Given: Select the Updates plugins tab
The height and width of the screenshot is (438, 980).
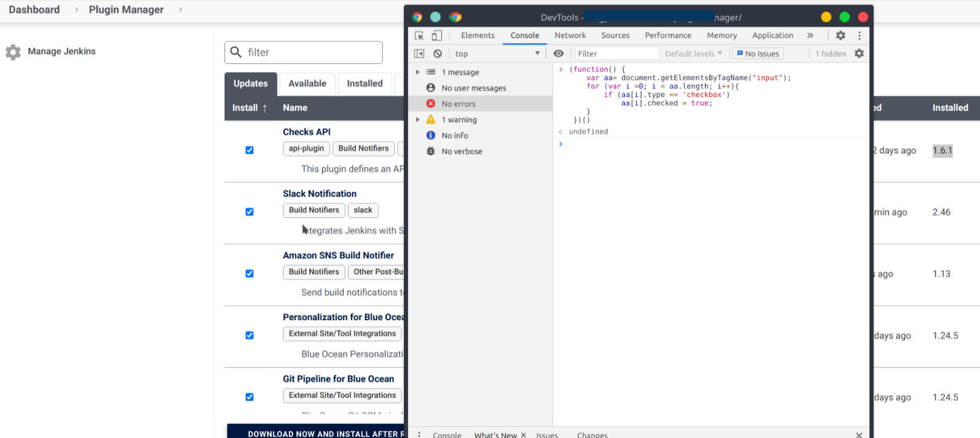Looking at the screenshot, I should [x=250, y=84].
